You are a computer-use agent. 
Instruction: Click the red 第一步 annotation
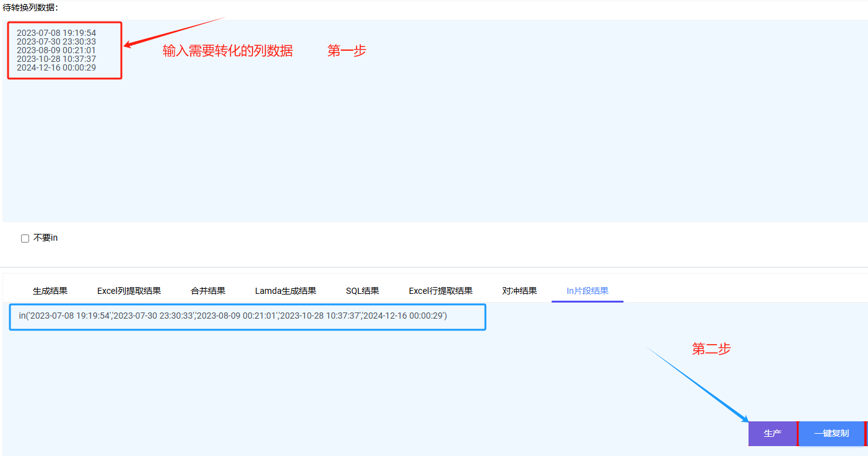[x=347, y=51]
